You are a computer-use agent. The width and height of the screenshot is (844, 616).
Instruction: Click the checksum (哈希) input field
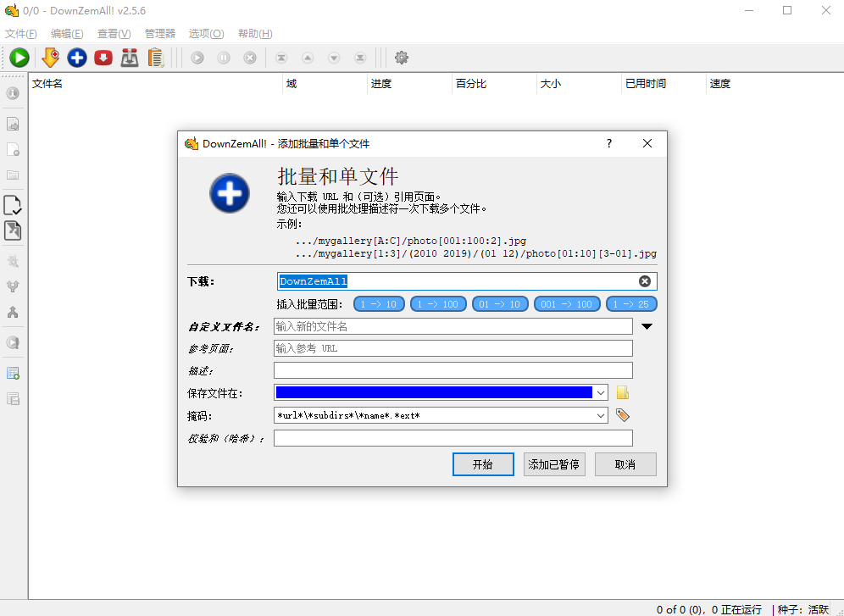pos(453,438)
